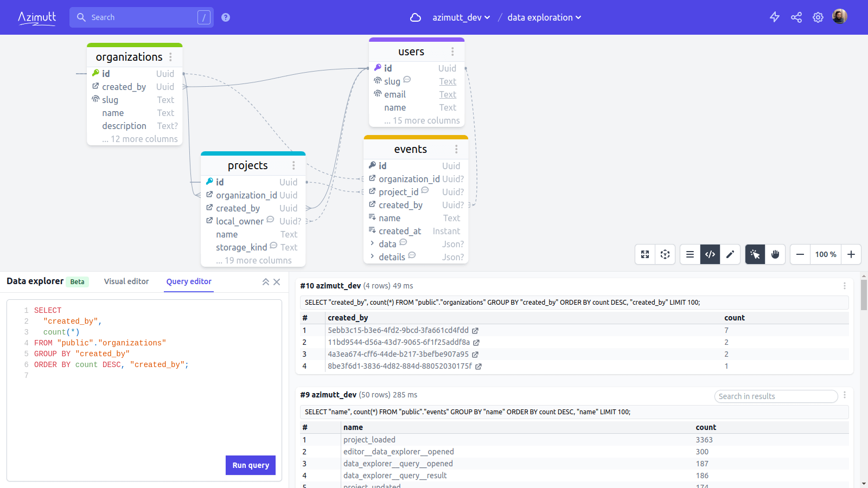Open the 'data exploration' layout dropdown
This screenshot has height=488, width=868.
pos(544,17)
